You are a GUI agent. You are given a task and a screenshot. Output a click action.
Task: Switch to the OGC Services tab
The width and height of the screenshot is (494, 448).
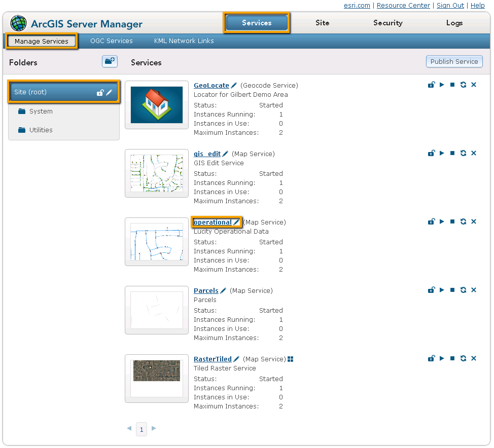(x=112, y=41)
